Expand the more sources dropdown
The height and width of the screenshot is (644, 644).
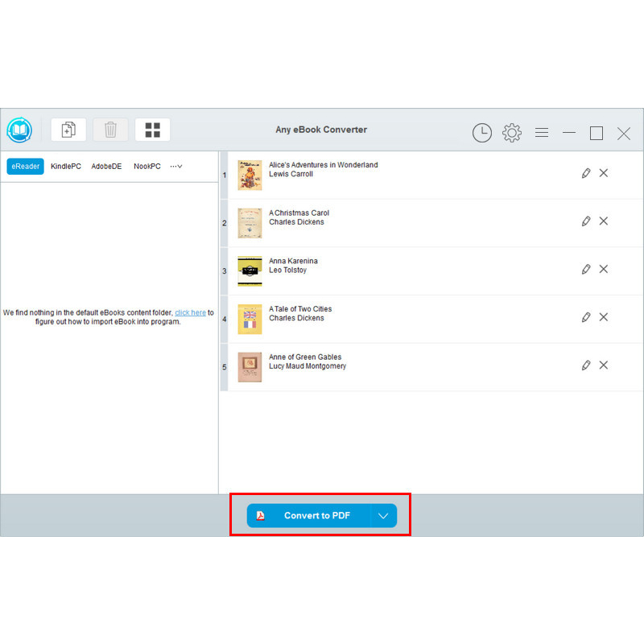[x=176, y=167]
